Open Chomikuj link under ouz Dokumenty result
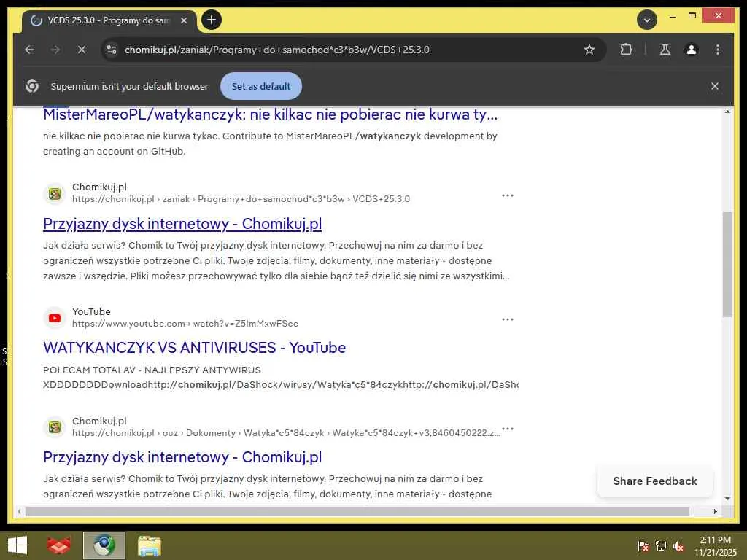The image size is (747, 560). (182, 457)
